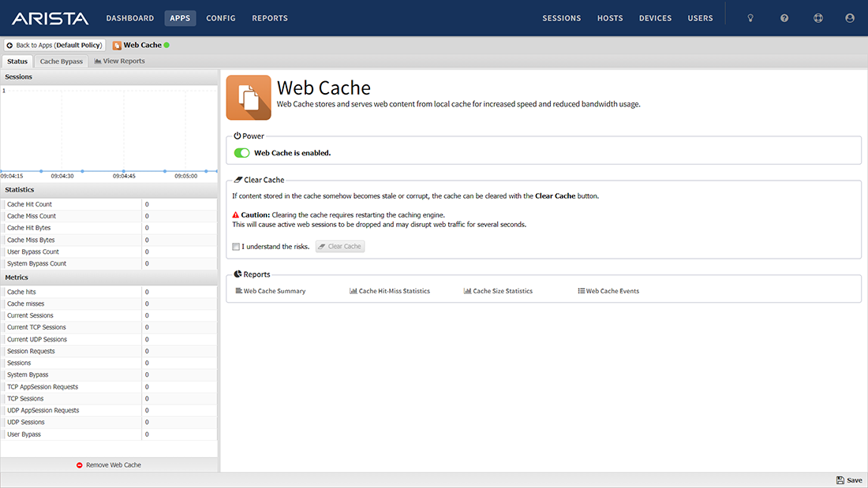The height and width of the screenshot is (488, 868).
Task: Select the User Bypass Count row
Action: 109,251
